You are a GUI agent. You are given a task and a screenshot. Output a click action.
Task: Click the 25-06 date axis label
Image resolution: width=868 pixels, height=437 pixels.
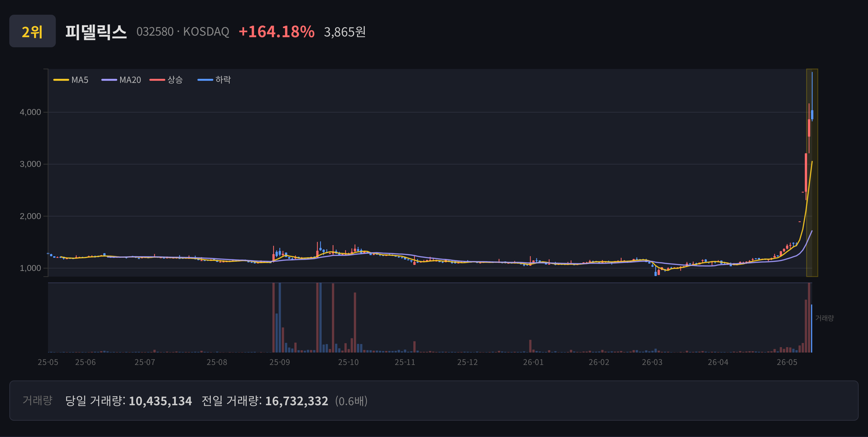[85, 362]
